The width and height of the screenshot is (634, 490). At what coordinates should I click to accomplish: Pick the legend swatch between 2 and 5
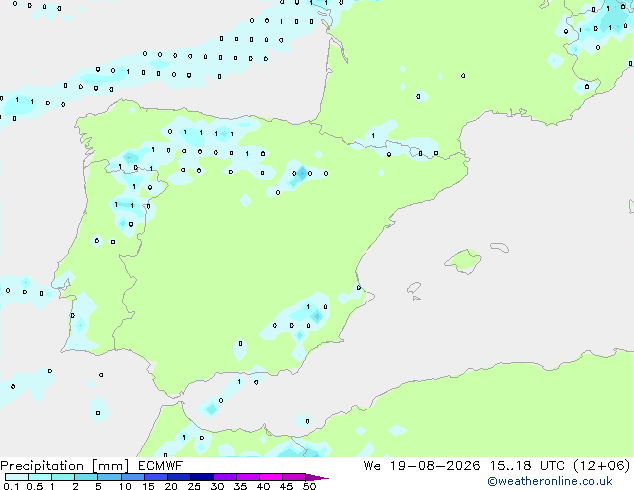(86, 477)
